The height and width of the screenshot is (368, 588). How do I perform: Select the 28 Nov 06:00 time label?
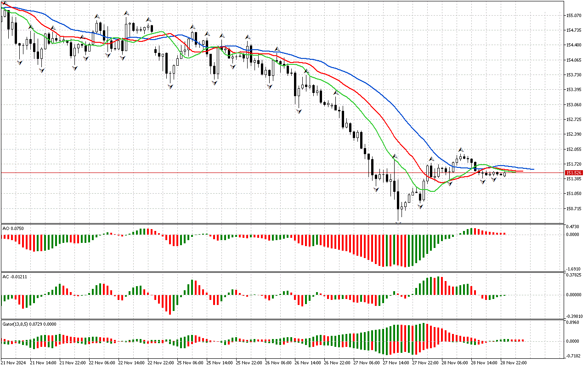(x=455, y=363)
